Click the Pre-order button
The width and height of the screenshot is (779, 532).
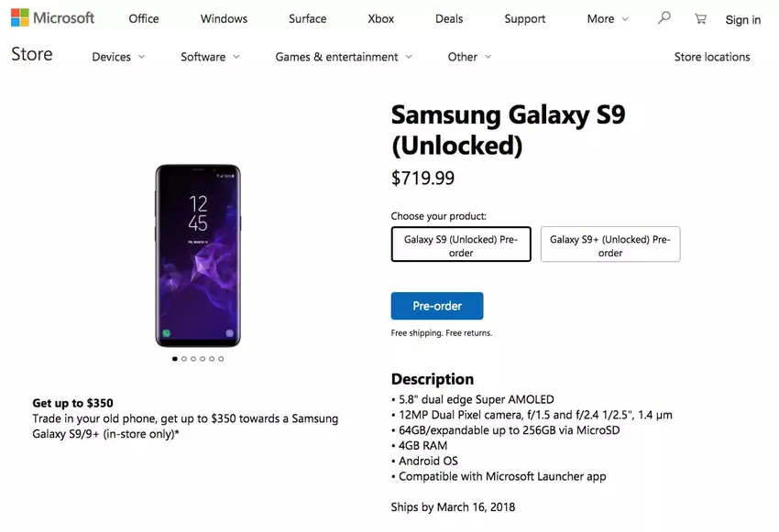click(437, 306)
